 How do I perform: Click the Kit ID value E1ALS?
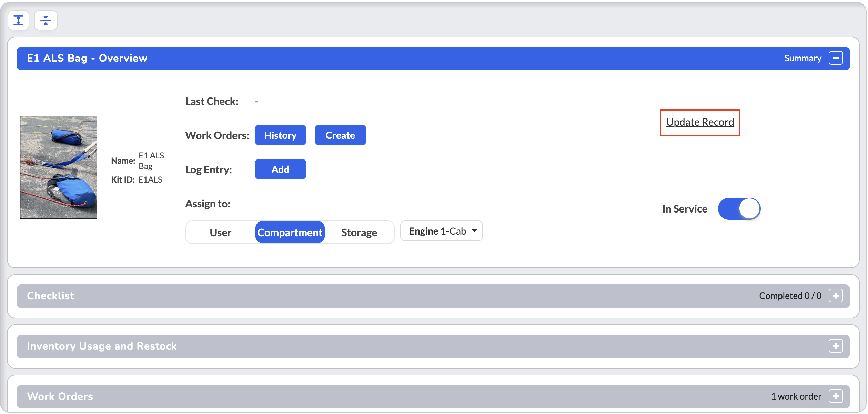click(x=150, y=180)
